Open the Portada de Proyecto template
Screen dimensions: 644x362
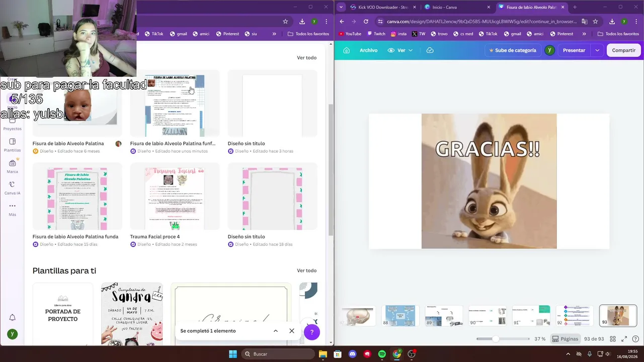tap(63, 314)
